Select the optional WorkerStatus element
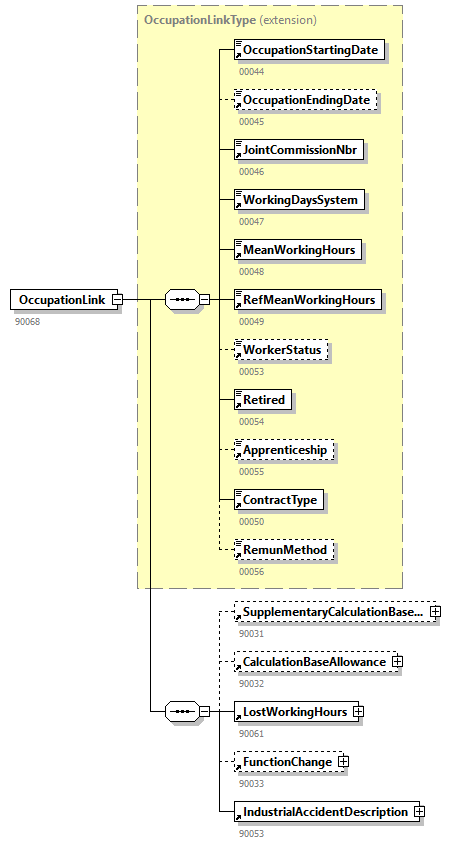The width and height of the screenshot is (466, 844). (x=281, y=350)
